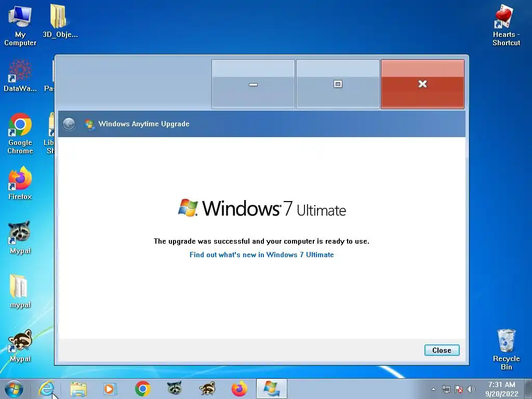This screenshot has height=399, width=532.
Task: Select the bottom Mypal desktop shortcut
Action: click(x=20, y=345)
